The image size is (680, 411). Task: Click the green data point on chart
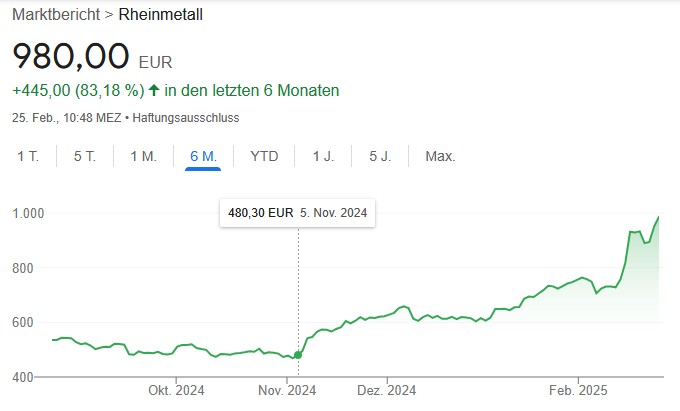298,354
